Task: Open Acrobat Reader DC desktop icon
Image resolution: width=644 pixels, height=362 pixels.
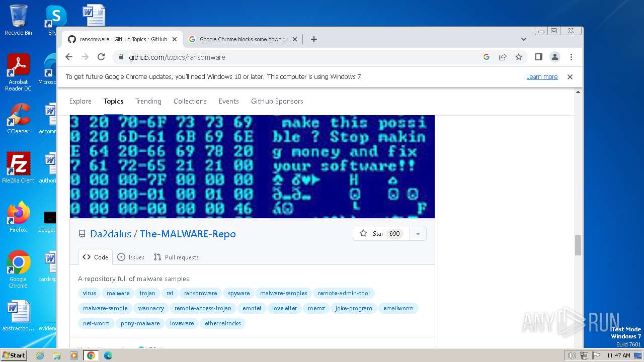Action: click(18, 73)
